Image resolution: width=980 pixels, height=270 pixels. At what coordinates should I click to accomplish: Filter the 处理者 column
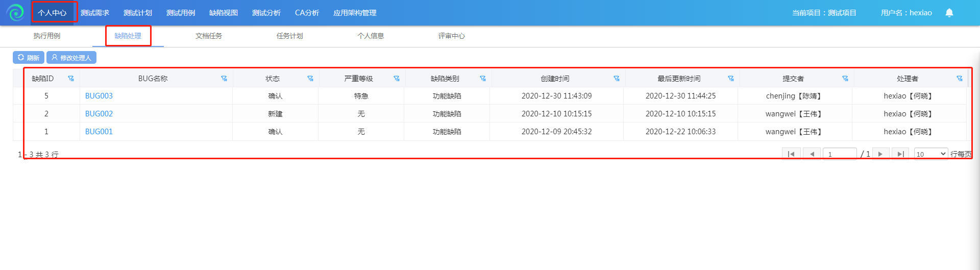tap(960, 79)
